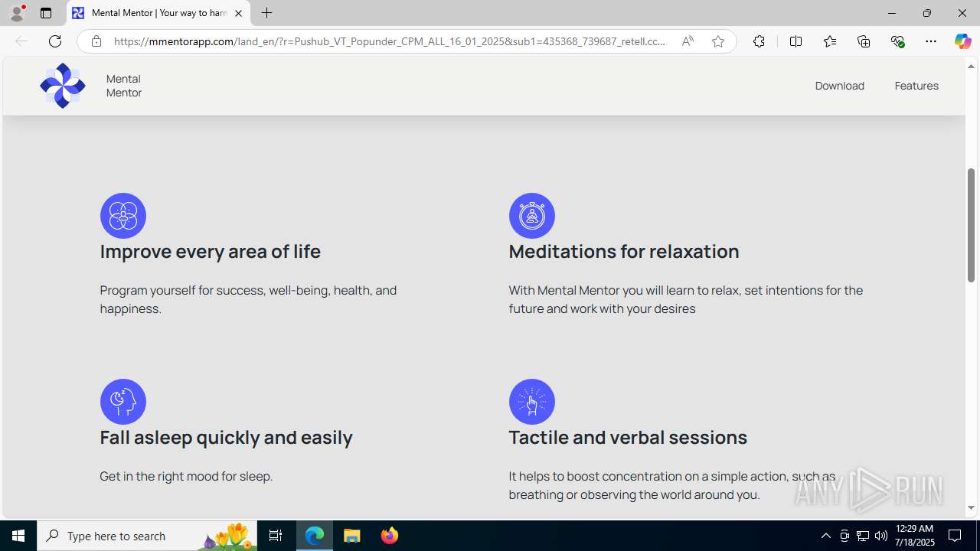
Task: Click the Improve every area of life icon
Action: click(123, 216)
